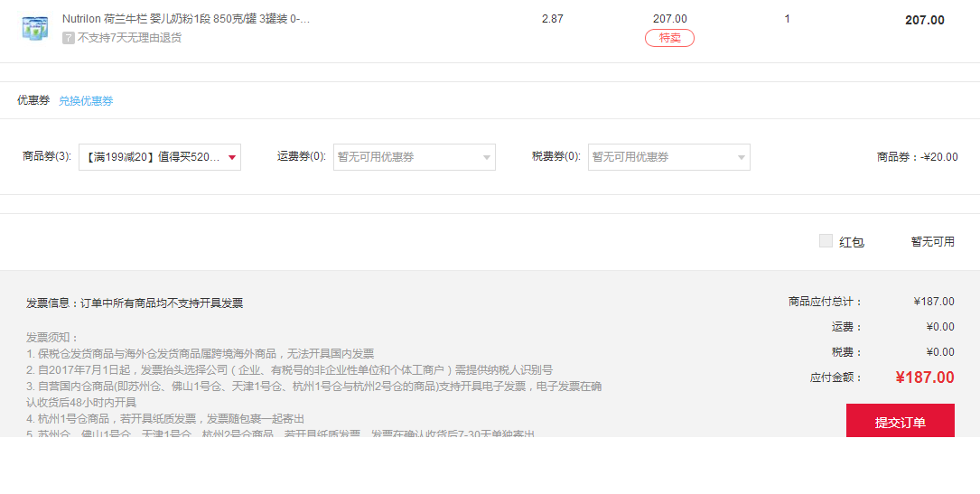980x494 pixels.
Task: Click the unit price 207.00
Action: (669, 19)
